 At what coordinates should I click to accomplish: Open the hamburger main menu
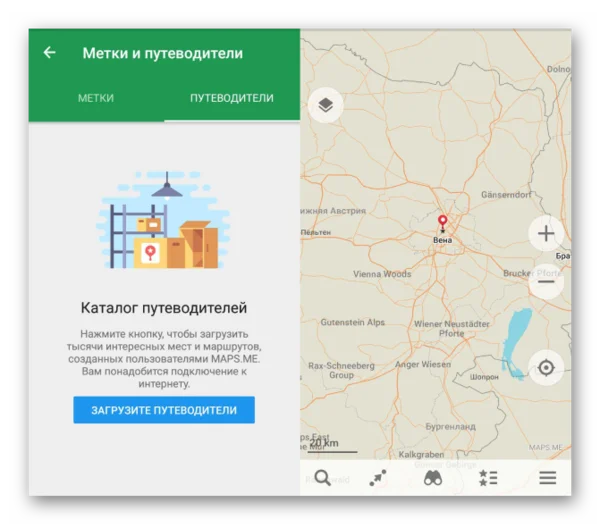pos(547,477)
